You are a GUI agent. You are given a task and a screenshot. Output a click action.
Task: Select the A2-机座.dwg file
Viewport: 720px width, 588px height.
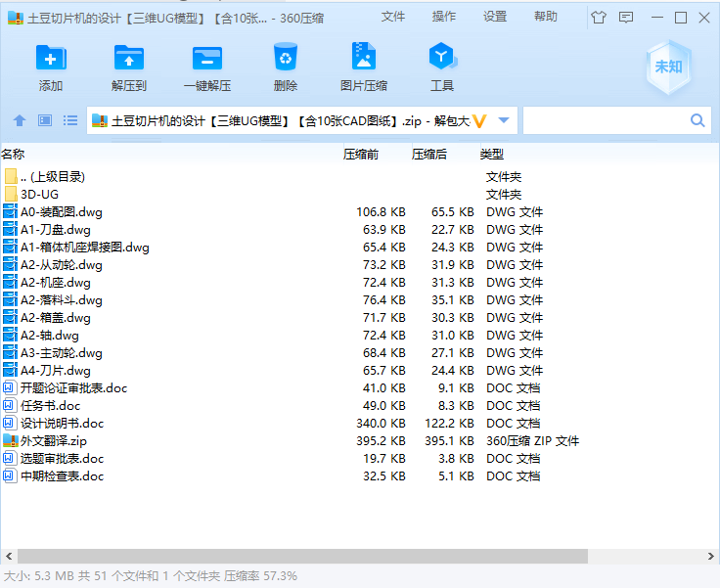pos(56,282)
